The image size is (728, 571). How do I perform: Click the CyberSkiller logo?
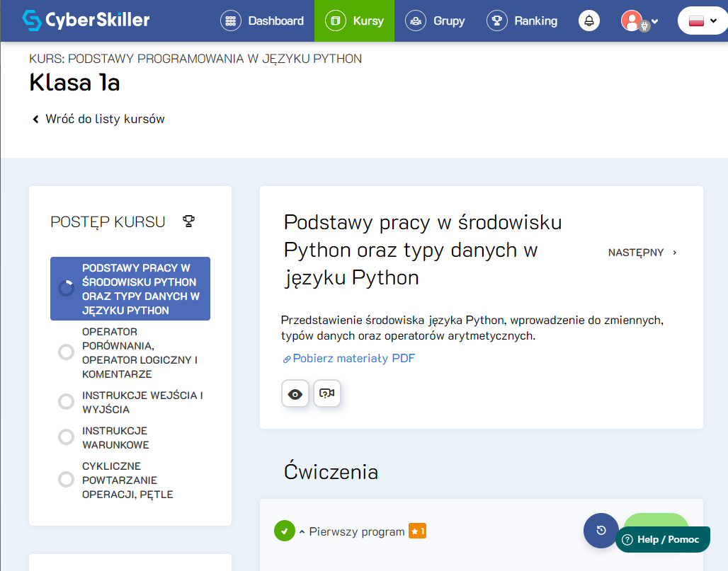coord(85,20)
